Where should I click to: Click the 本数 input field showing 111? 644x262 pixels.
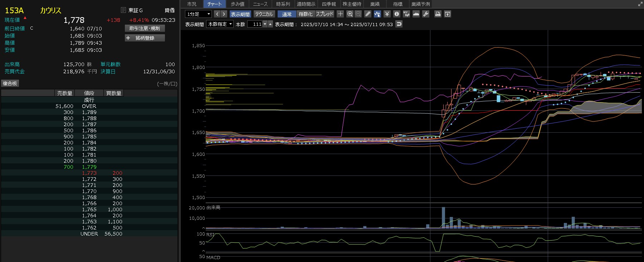[255, 24]
